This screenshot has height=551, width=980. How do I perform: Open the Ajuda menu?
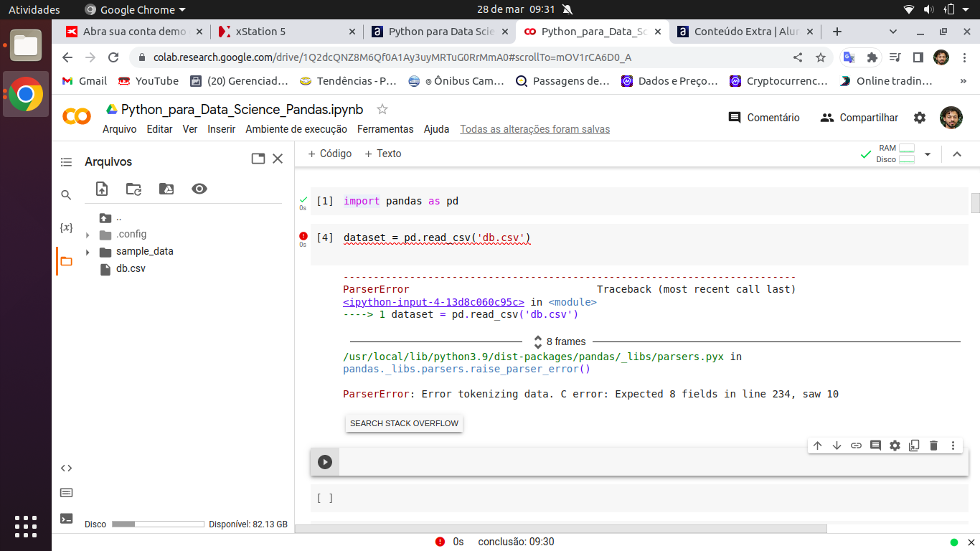436,129
